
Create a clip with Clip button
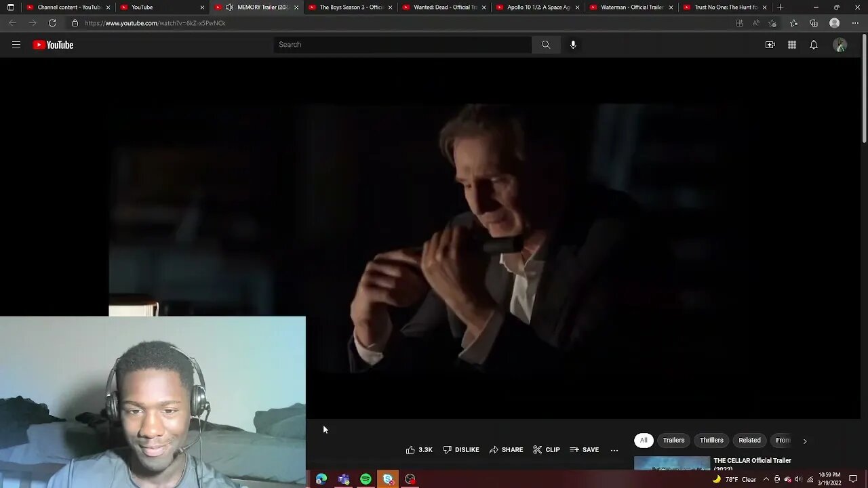(547, 450)
